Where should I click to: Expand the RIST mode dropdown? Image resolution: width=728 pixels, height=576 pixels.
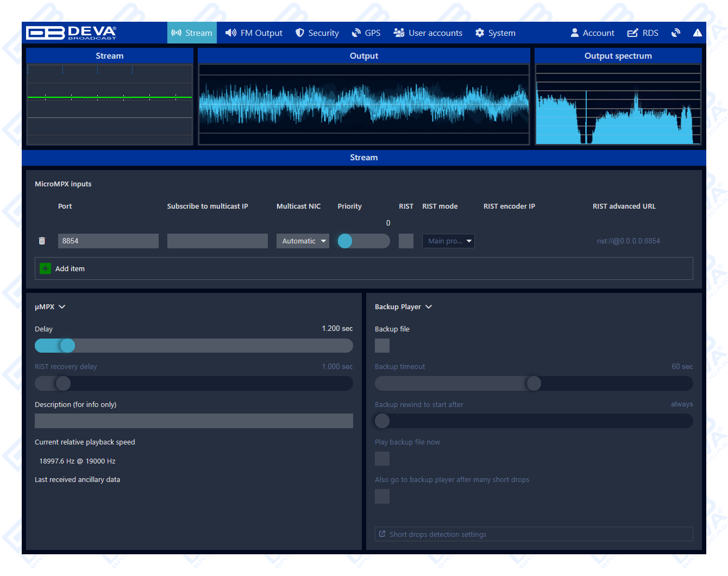448,241
